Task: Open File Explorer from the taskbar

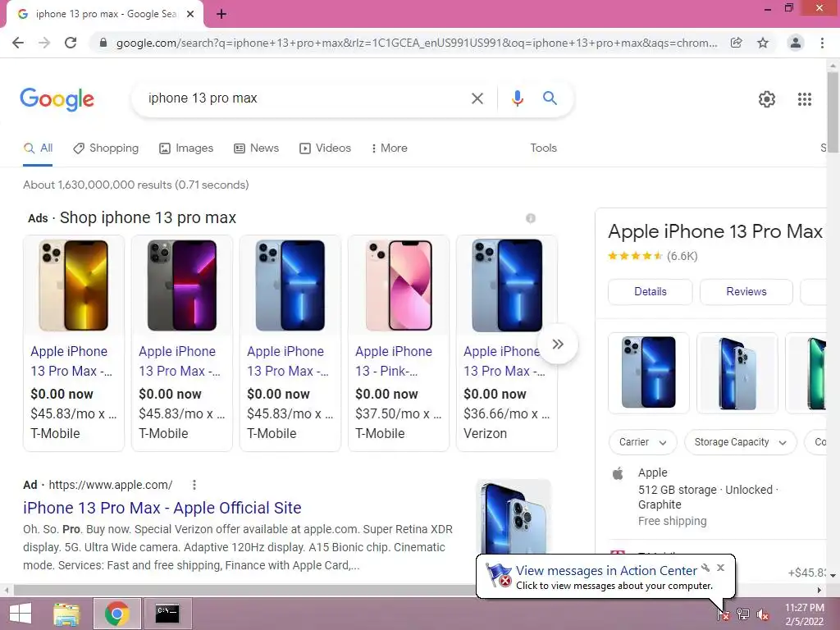Action: click(x=66, y=614)
